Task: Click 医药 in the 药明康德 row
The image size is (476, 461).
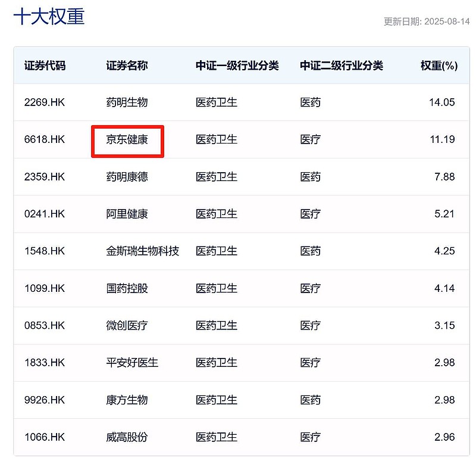Action: (x=311, y=177)
